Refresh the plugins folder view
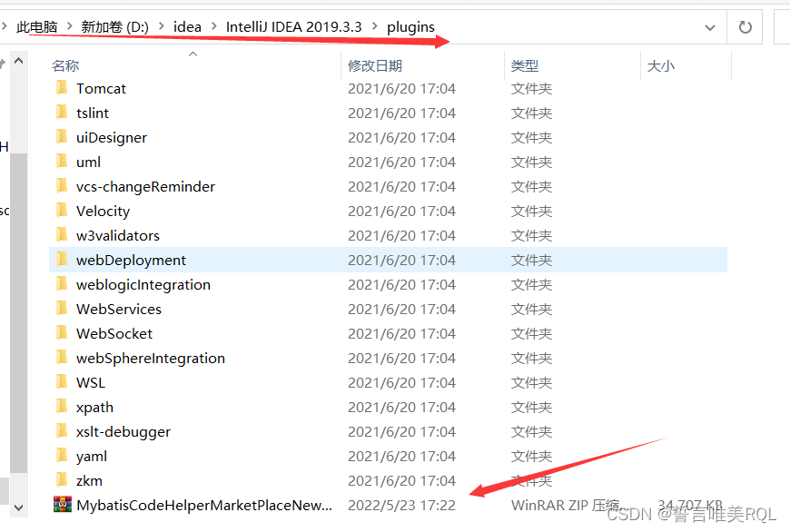The width and height of the screenshot is (790, 532). coord(746,27)
